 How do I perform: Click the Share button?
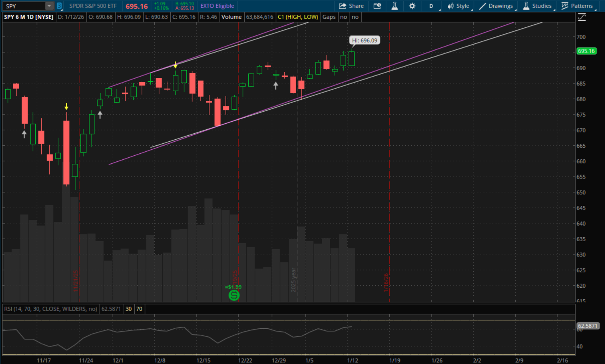(x=351, y=6)
